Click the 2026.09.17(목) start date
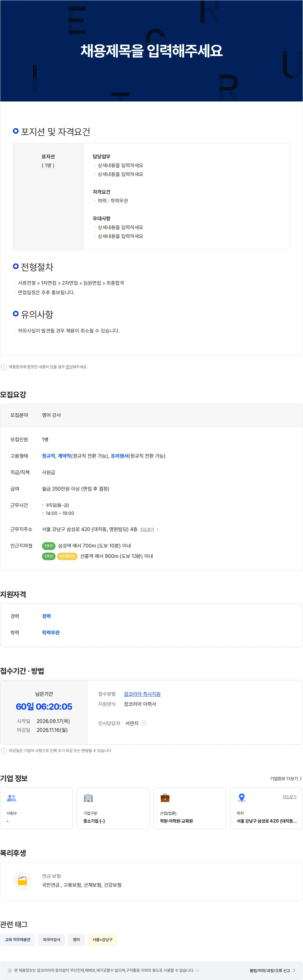This screenshot has width=303, height=980. coord(53,721)
